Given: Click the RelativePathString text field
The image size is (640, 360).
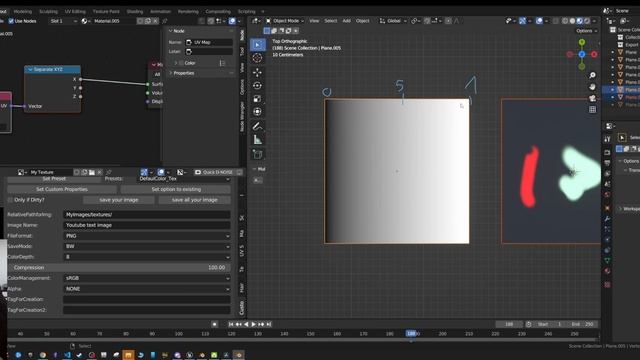Looking at the screenshot, I should pos(147,215).
